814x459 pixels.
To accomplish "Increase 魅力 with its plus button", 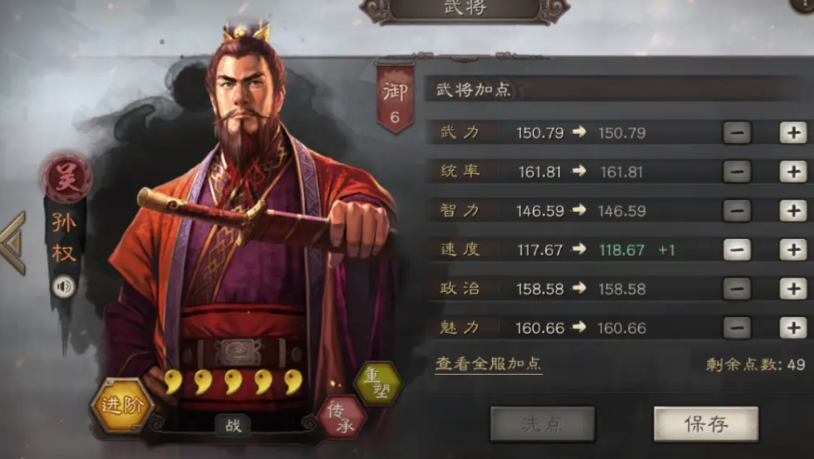I will 793,328.
